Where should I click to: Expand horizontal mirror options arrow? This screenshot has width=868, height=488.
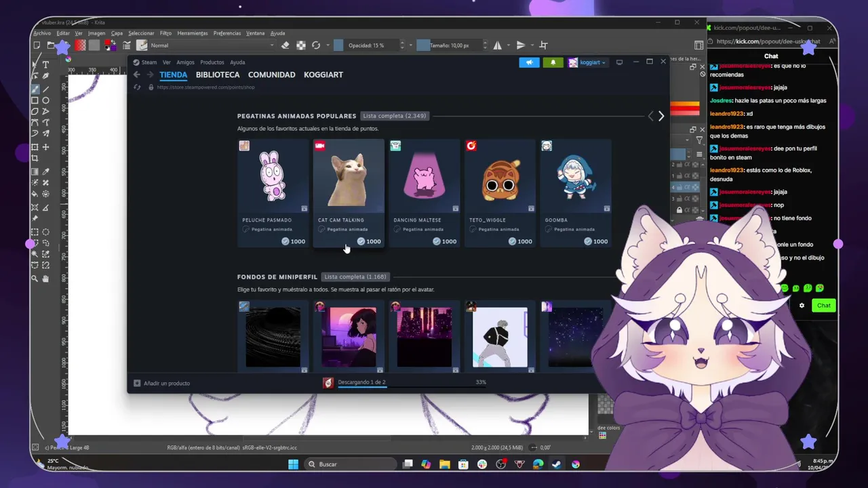508,45
